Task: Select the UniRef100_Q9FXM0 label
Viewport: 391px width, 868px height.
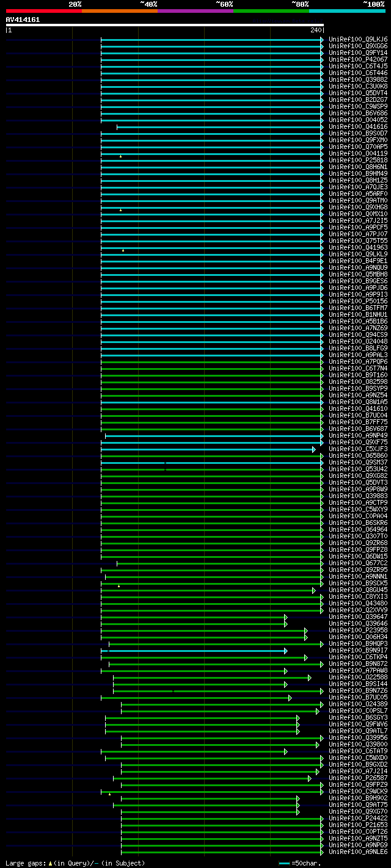Action: [358, 140]
